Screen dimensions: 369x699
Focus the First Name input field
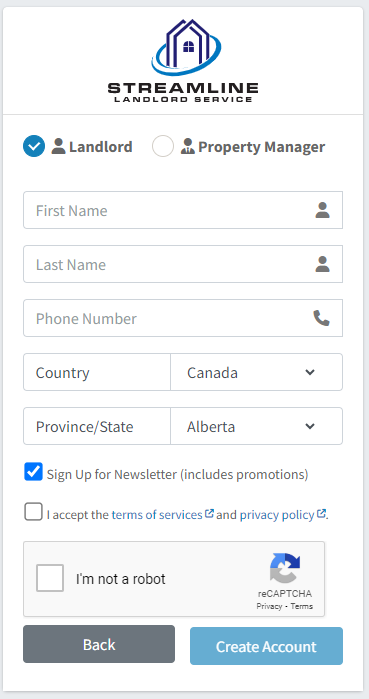[x=183, y=210]
